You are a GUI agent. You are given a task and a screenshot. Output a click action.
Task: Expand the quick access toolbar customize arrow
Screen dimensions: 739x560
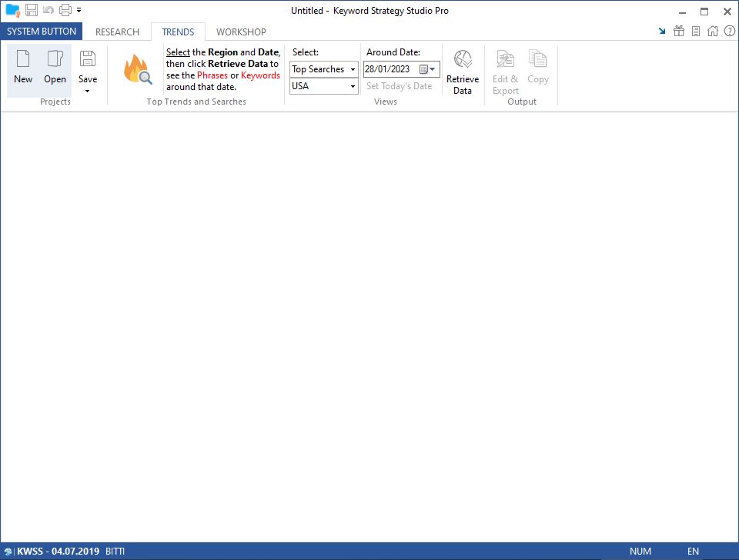79,10
